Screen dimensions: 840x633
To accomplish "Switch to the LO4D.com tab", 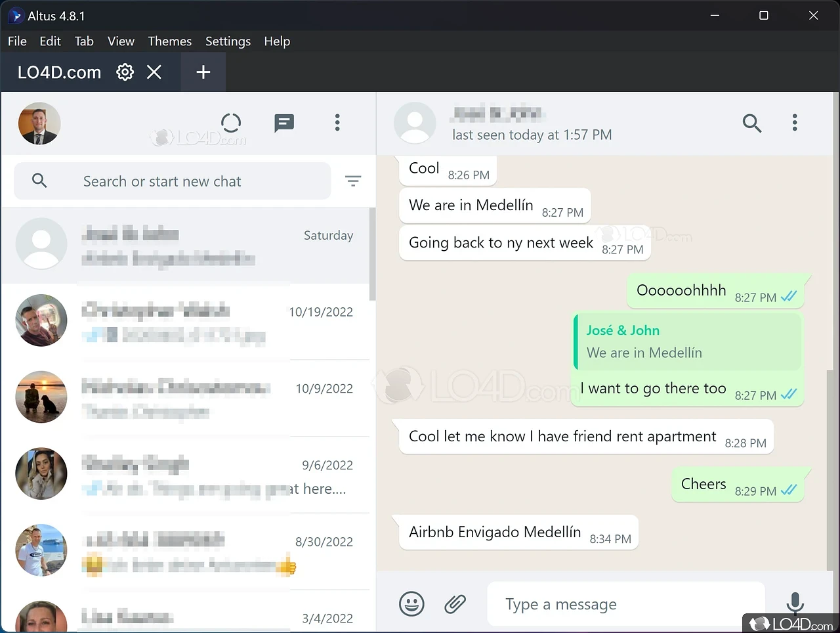I will tap(59, 72).
